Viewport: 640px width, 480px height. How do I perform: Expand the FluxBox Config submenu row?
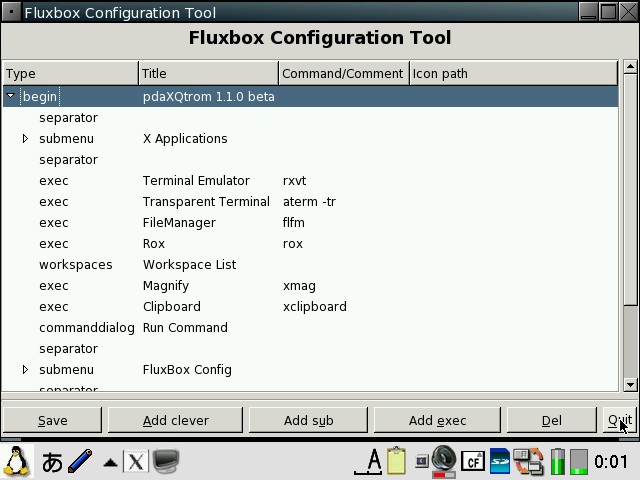click(26, 370)
